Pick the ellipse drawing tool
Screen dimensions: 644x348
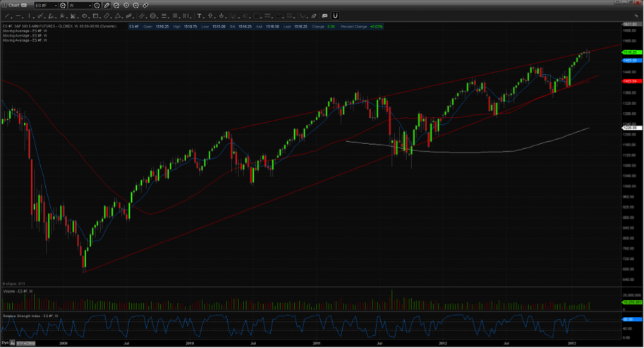pos(85,16)
